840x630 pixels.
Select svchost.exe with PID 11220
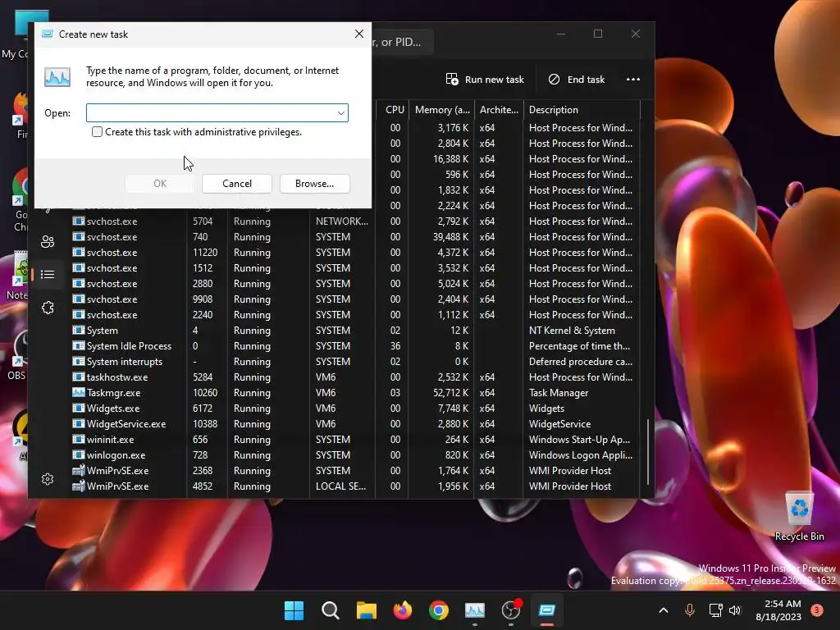[x=355, y=253]
